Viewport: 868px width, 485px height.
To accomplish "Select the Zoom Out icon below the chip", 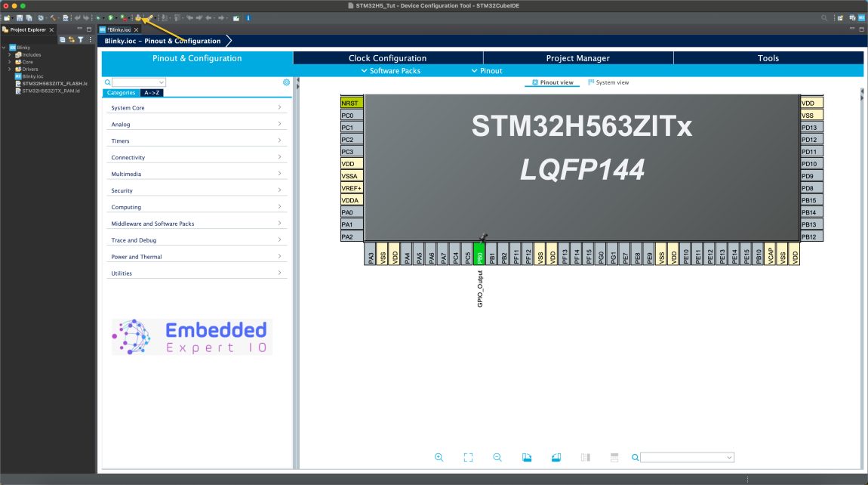I will (497, 457).
